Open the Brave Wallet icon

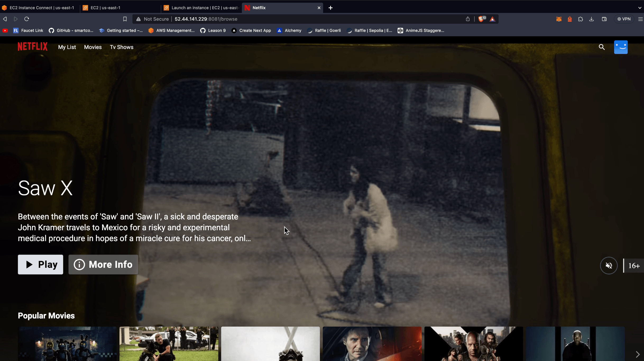click(x=604, y=19)
